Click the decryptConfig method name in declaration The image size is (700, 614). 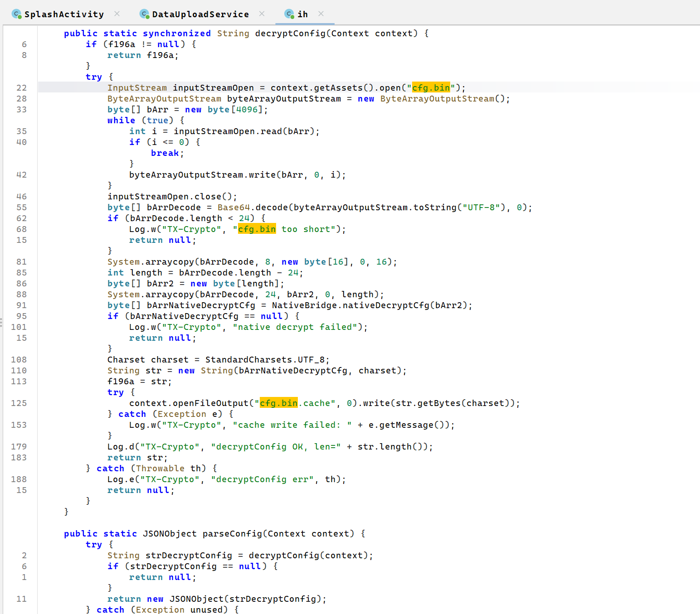(x=290, y=33)
